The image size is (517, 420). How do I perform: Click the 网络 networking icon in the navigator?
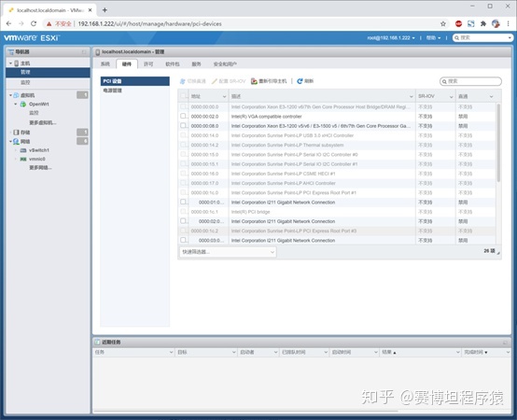tap(16, 142)
